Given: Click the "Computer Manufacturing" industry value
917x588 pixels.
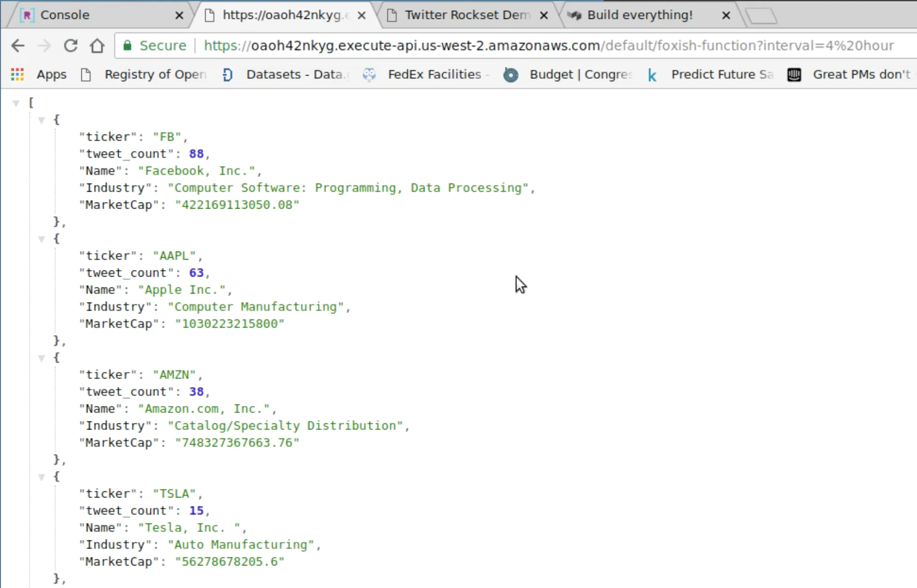Looking at the screenshot, I should tap(255, 307).
